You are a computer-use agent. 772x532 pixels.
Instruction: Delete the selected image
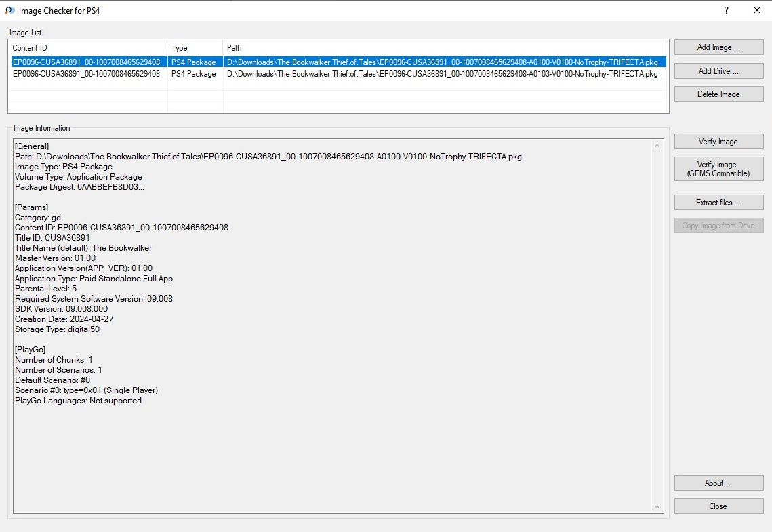tap(718, 94)
